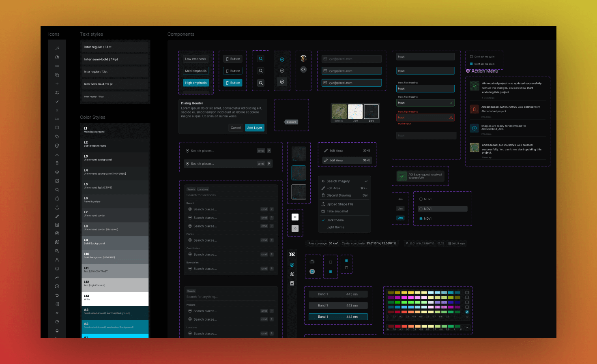This screenshot has width=597, height=364.
Task: Click the marketplace store icon in navigation rail
Action: pyautogui.click(x=292, y=283)
